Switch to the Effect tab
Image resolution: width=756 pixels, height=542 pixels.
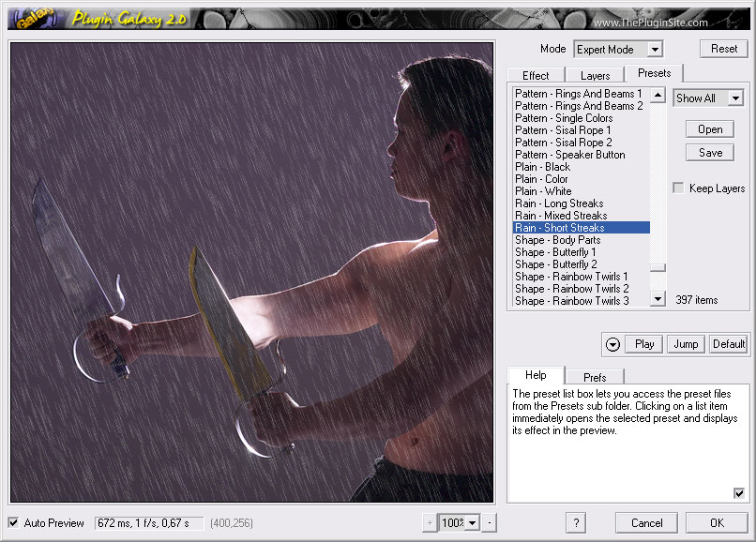(536, 76)
